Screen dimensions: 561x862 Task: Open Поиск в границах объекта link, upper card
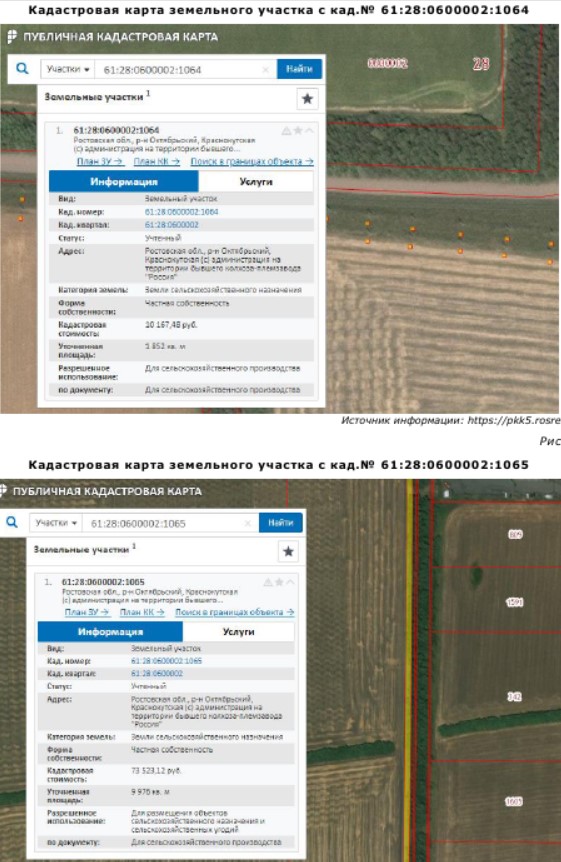click(252, 161)
